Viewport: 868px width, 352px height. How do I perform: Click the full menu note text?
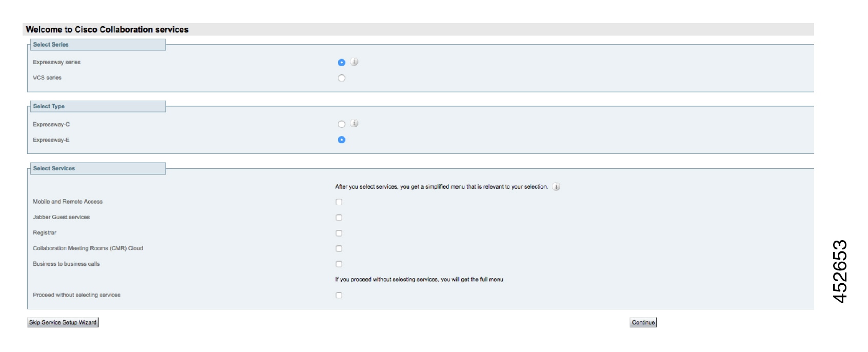[x=420, y=280]
